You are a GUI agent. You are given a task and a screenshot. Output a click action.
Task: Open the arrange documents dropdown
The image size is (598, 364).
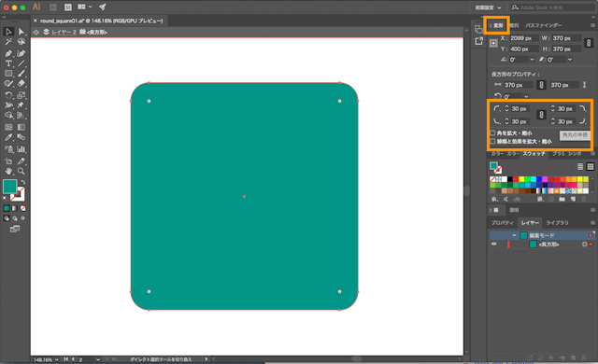(85, 7)
